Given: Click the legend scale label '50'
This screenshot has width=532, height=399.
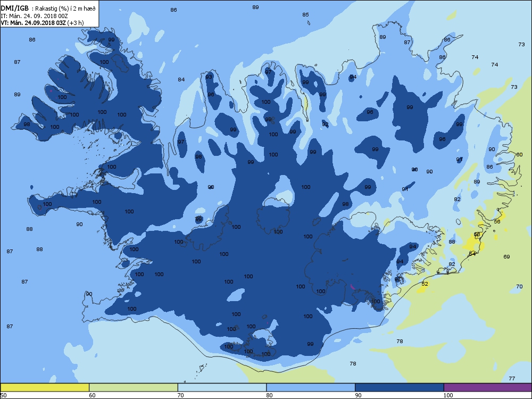Looking at the screenshot, I should [x=3, y=395].
